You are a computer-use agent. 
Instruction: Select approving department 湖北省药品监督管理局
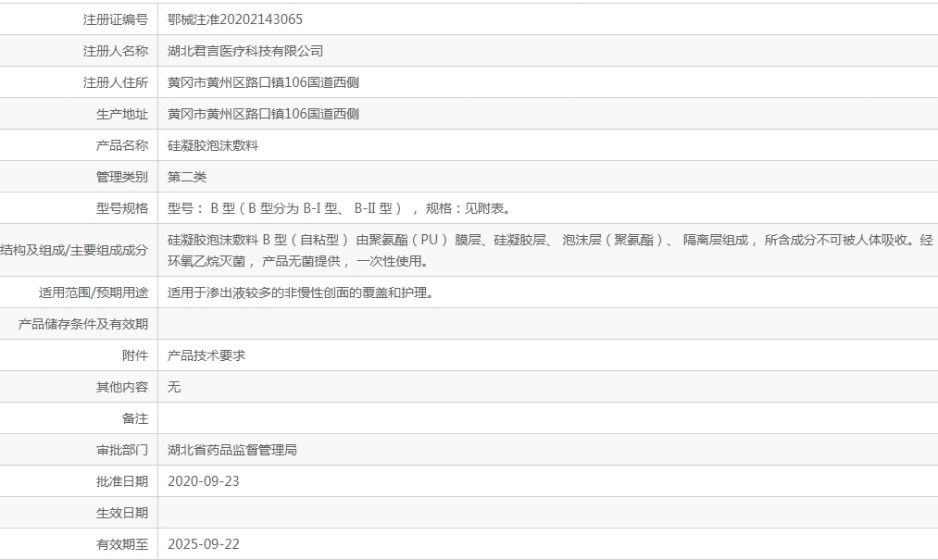pos(232,450)
